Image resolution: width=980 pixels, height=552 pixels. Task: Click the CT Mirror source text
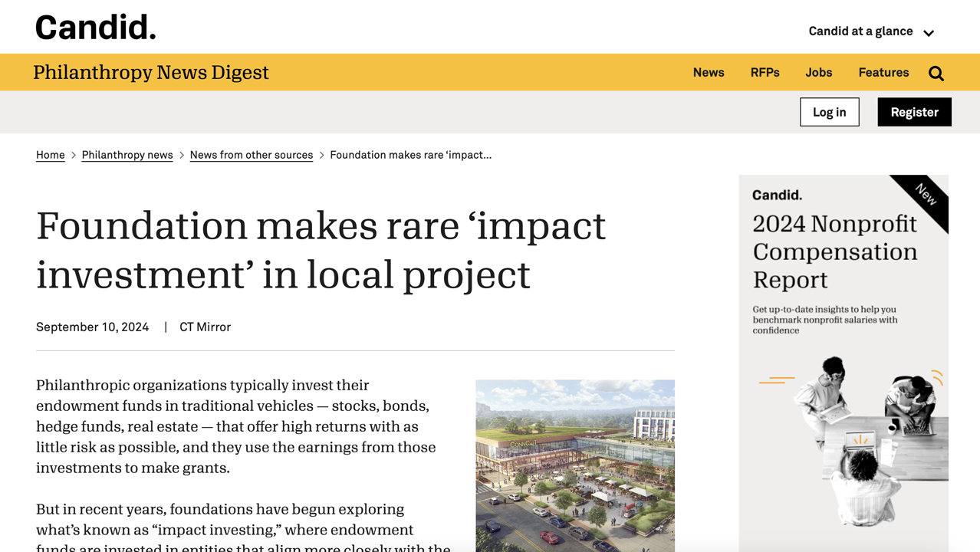click(205, 327)
